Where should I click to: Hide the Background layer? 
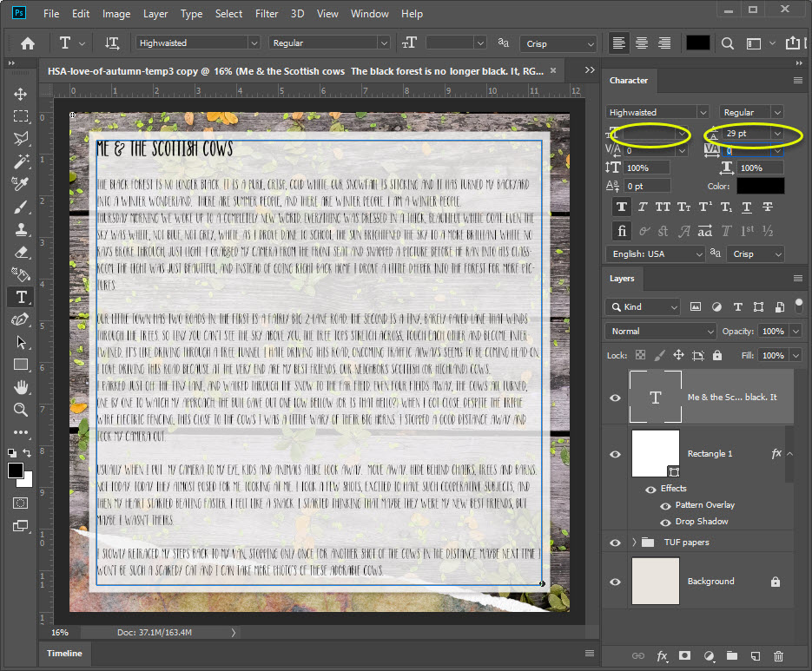pyautogui.click(x=615, y=582)
